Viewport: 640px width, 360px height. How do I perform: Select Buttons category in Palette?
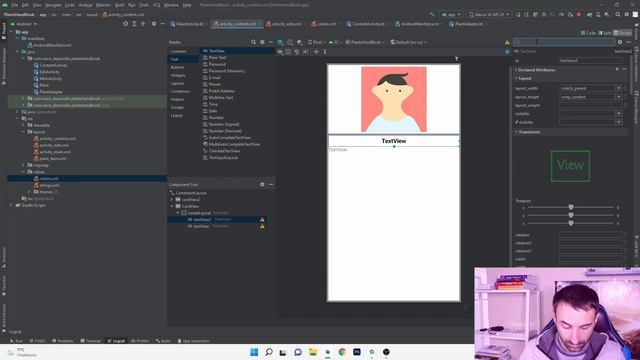coord(177,67)
